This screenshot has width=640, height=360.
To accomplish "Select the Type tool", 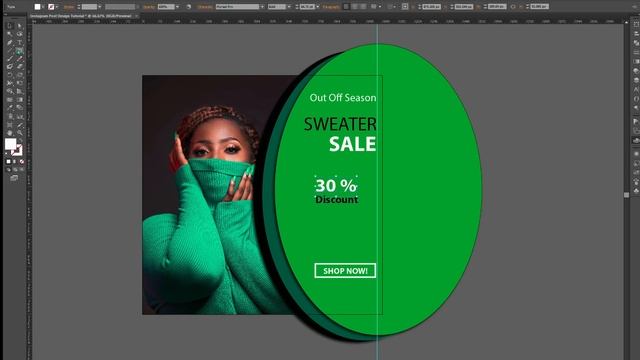I will (20, 42).
